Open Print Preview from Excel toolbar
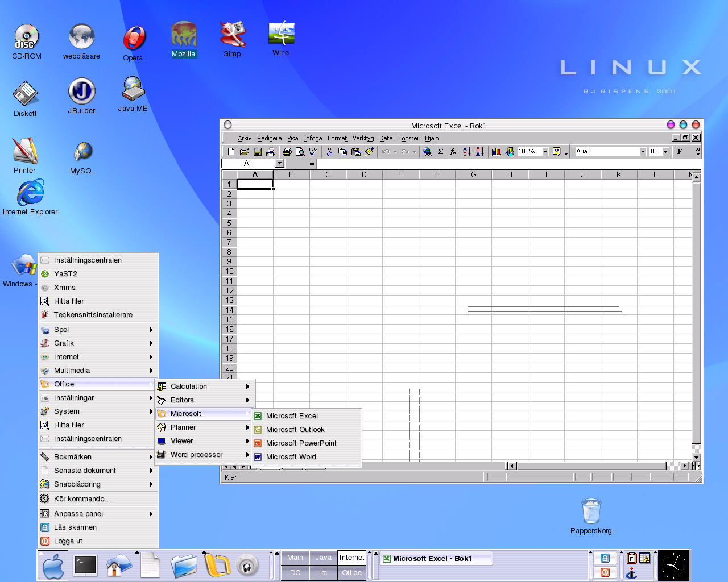Screen dimensions: 728x582 [300, 152]
